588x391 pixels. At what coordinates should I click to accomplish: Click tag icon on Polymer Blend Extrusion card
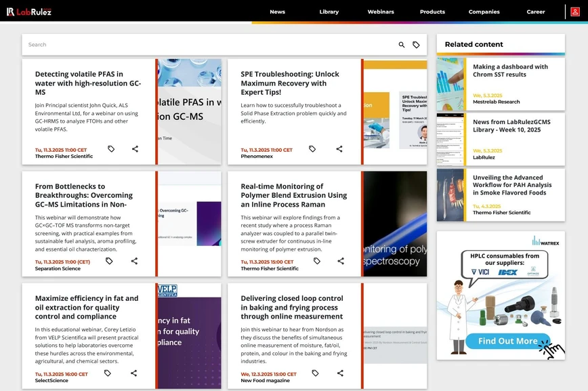(317, 261)
